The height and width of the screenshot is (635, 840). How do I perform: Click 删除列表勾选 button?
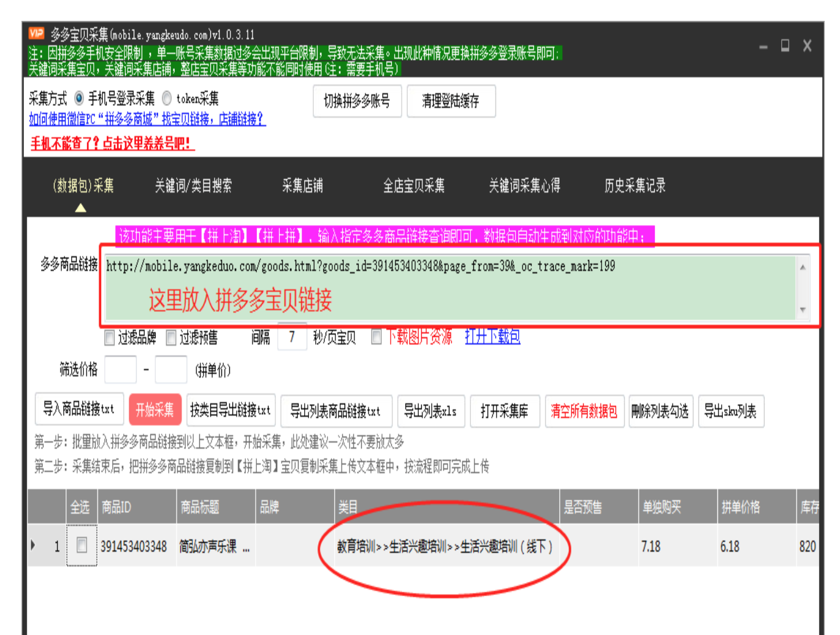[660, 411]
